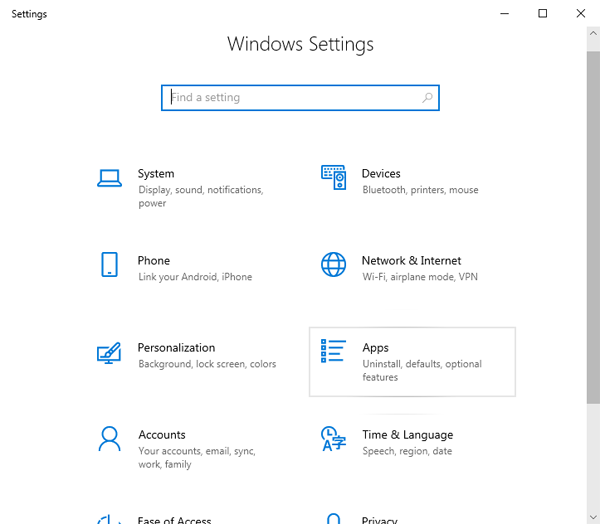Viewport: 600px width, 524px height.
Task: Click the Devices keyboard and speaker icon
Action: (334, 177)
